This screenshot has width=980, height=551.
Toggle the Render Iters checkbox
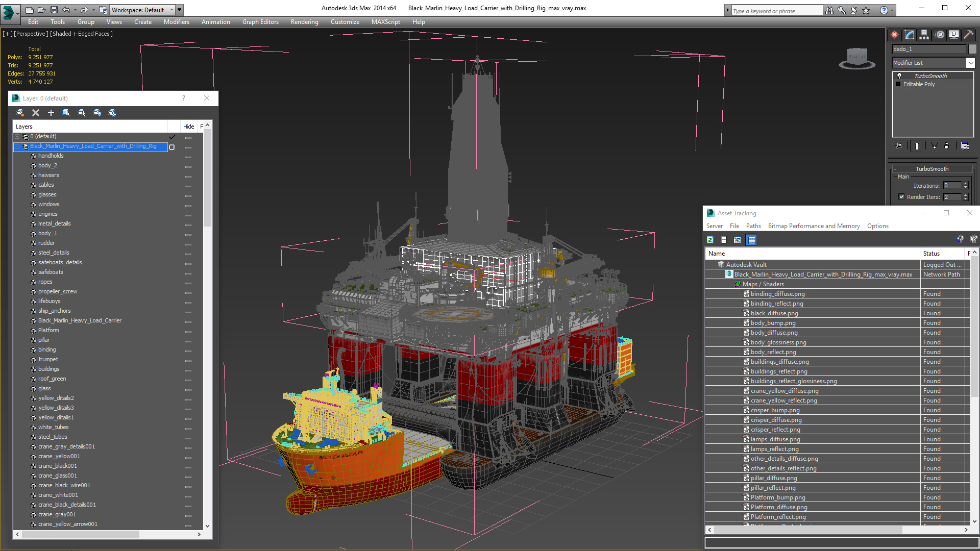pos(901,197)
